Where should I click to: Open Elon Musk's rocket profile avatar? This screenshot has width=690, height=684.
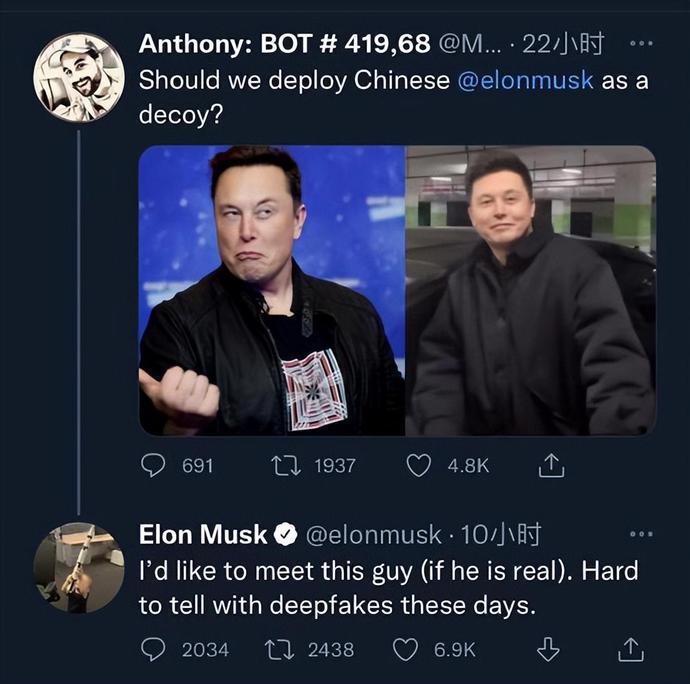click(78, 567)
